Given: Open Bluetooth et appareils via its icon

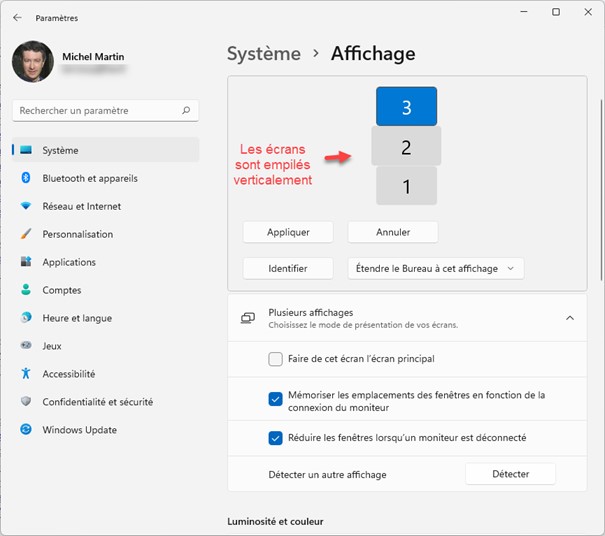Looking at the screenshot, I should [x=26, y=178].
